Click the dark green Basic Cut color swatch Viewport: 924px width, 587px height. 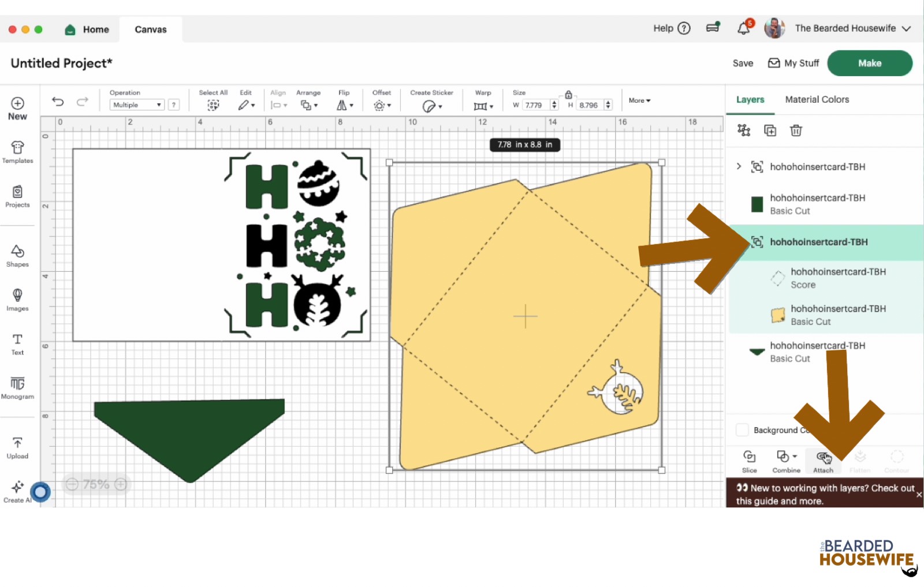click(x=757, y=204)
